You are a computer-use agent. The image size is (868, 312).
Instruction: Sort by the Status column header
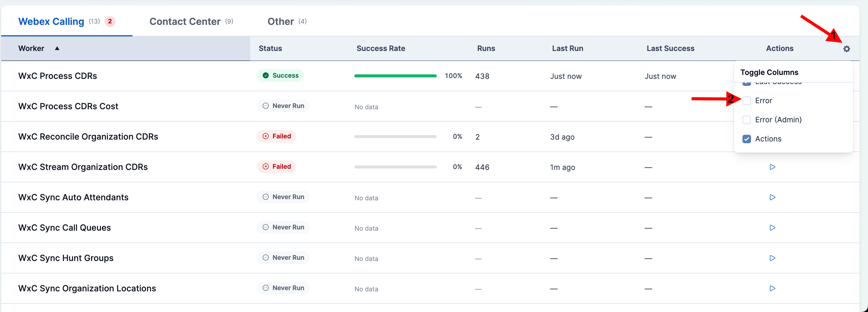click(x=270, y=49)
